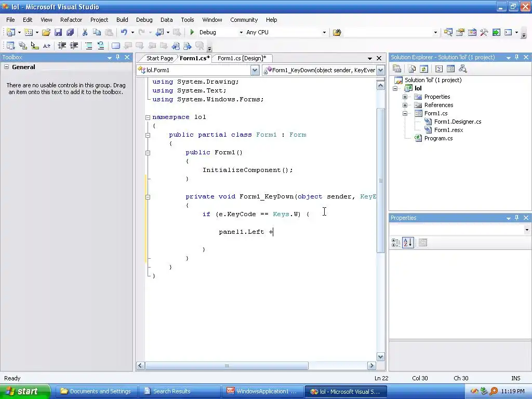Cut selection with the scissors icon
Screen dimensions: 532x399
85,32
